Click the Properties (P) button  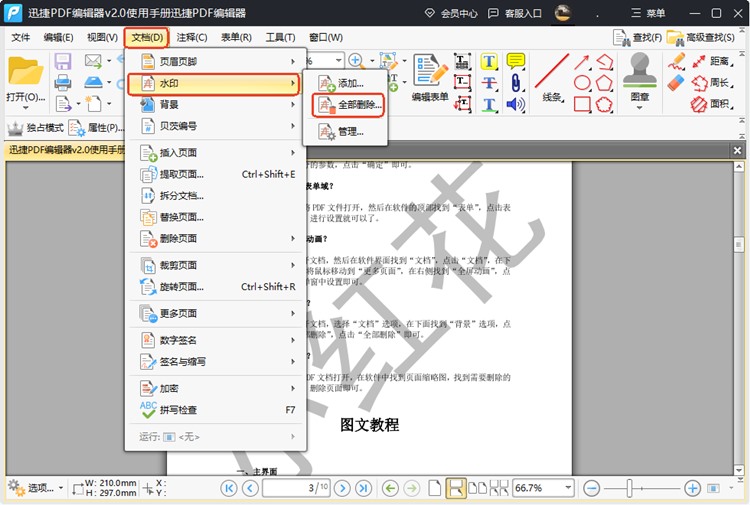click(96, 128)
